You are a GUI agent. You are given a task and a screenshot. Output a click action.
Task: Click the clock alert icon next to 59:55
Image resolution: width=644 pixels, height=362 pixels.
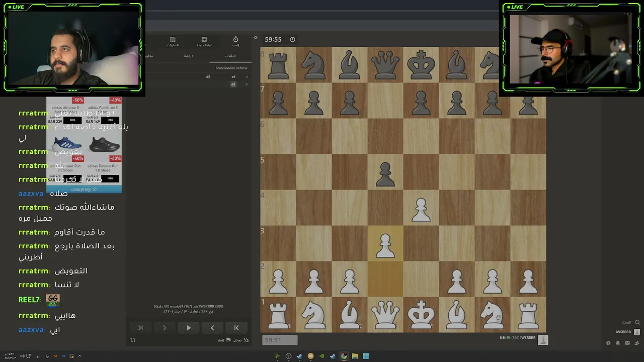292,39
